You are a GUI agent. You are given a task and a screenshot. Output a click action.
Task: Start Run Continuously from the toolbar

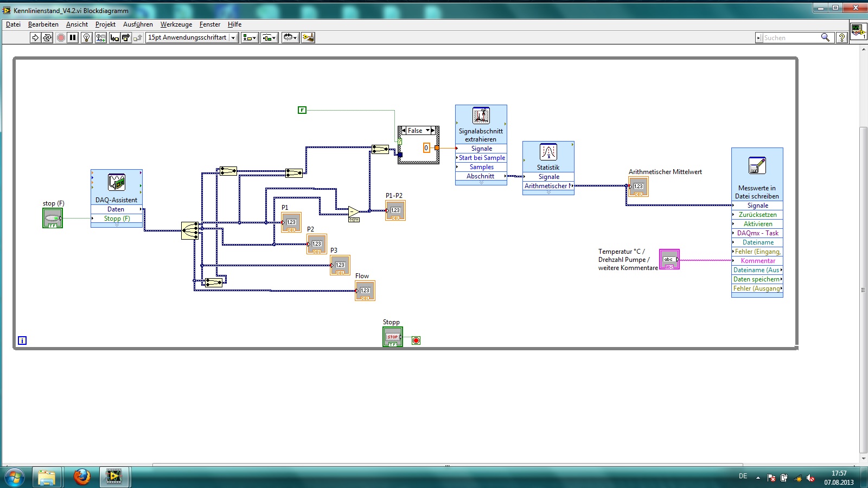pyautogui.click(x=47, y=37)
